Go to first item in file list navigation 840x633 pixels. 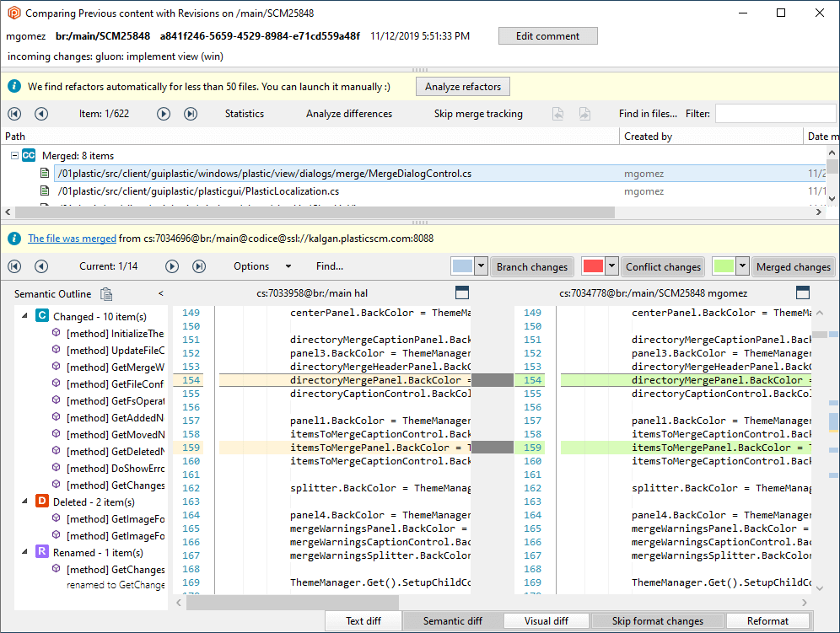(14, 114)
